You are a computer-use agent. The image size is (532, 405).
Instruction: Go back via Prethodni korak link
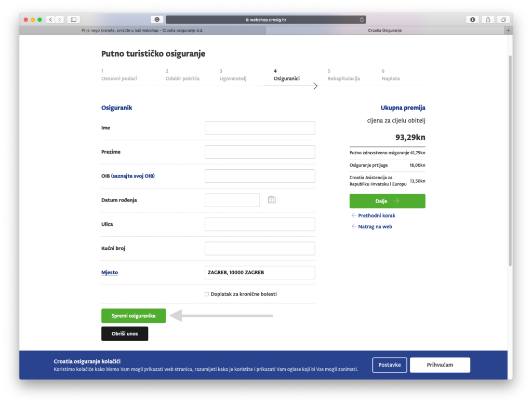pyautogui.click(x=377, y=215)
